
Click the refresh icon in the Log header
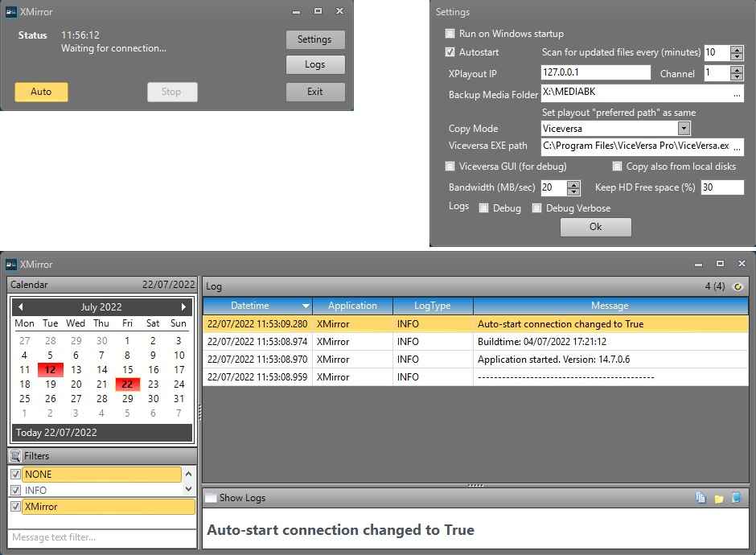(x=738, y=286)
